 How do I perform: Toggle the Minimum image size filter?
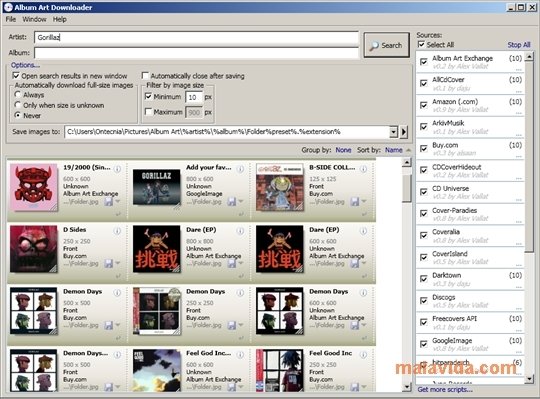[148, 96]
